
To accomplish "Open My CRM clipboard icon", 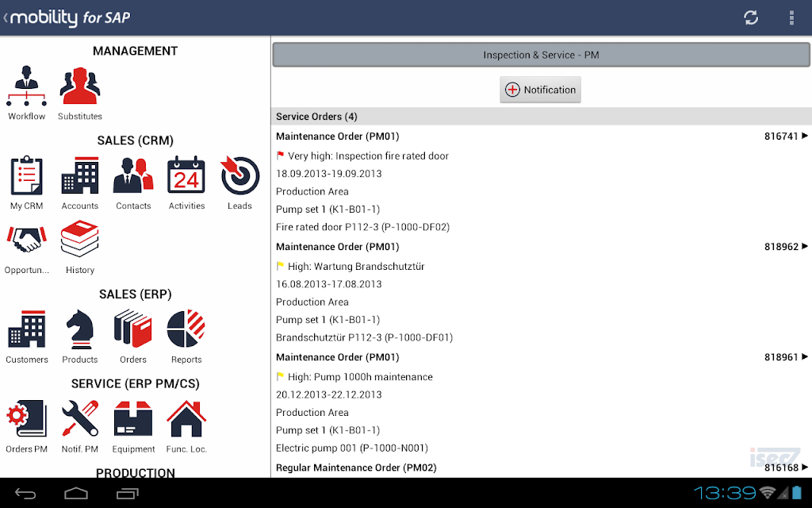I will pos(26,175).
